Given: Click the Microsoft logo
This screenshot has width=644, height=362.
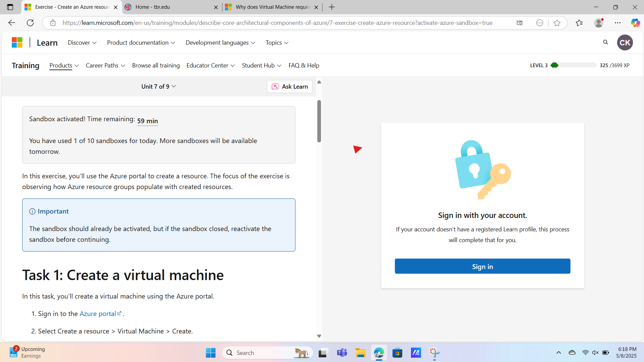Looking at the screenshot, I should 17,43.
